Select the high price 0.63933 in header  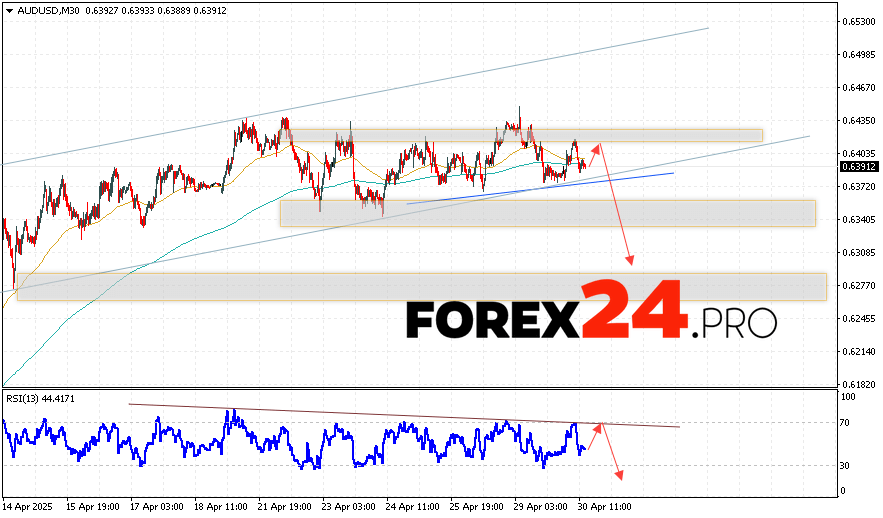(x=138, y=11)
